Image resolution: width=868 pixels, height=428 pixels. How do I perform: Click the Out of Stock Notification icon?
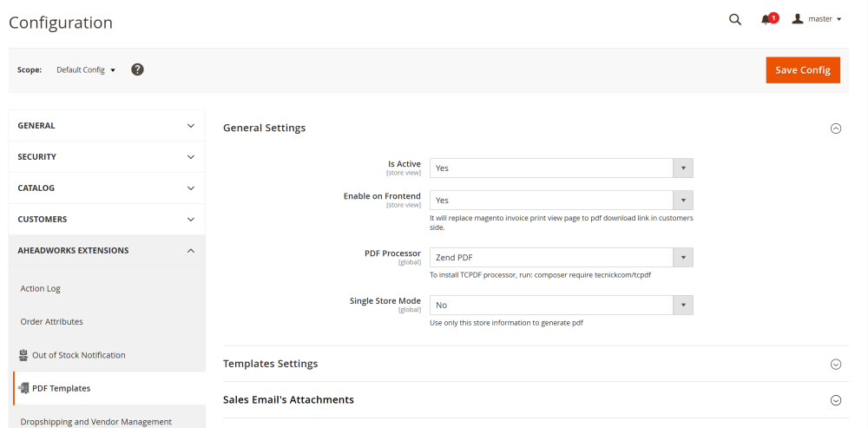(23, 355)
